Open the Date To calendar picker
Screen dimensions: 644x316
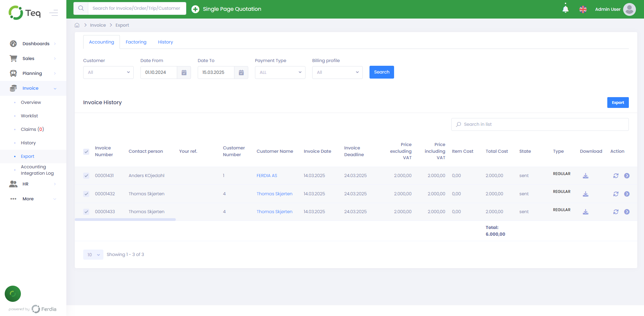pyautogui.click(x=241, y=73)
